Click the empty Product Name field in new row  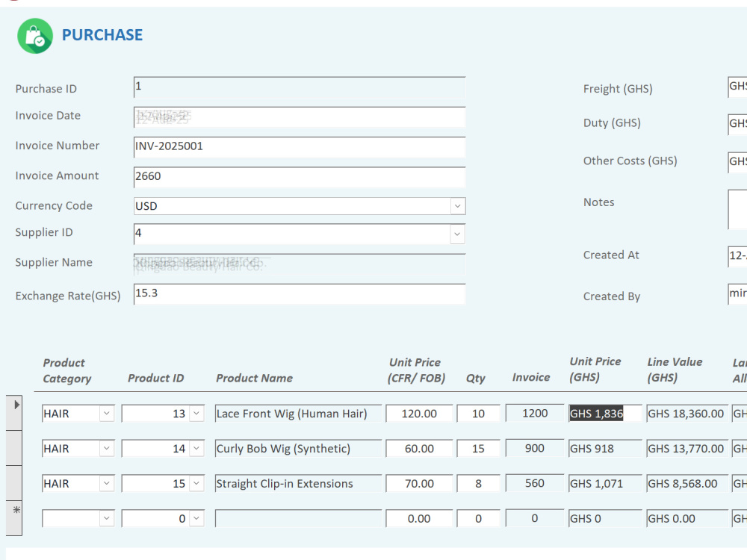click(x=298, y=518)
